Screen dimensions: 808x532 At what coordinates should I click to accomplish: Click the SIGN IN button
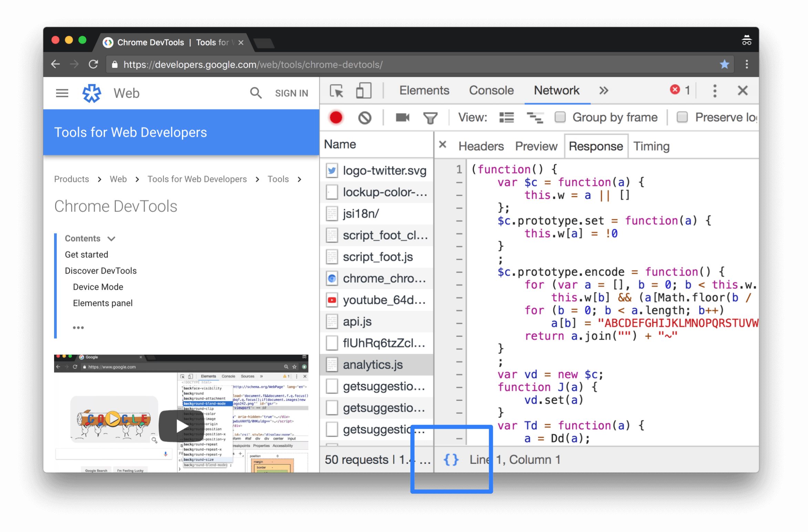tap(291, 93)
